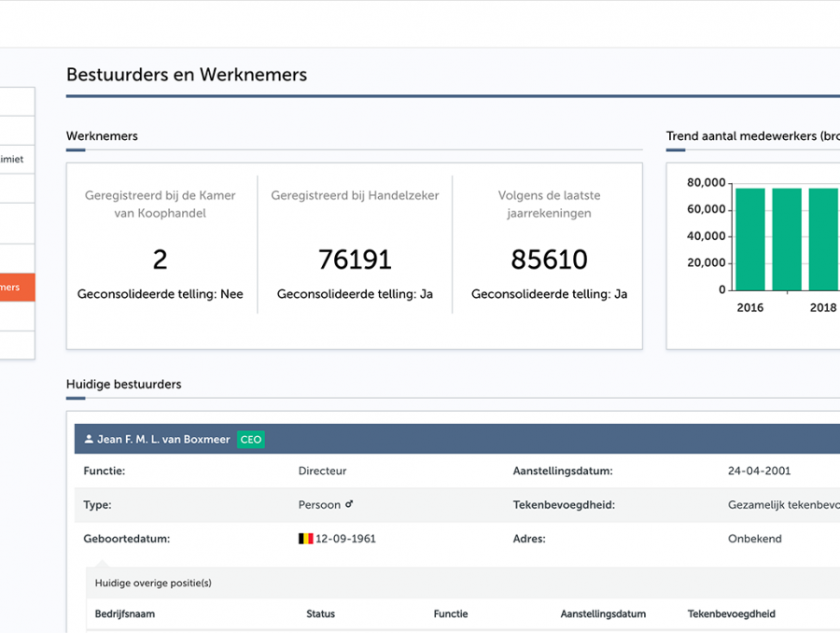The height and width of the screenshot is (633, 840).
Task: Click 'Volgens de laatste jaarrekeningen' label
Action: (549, 204)
